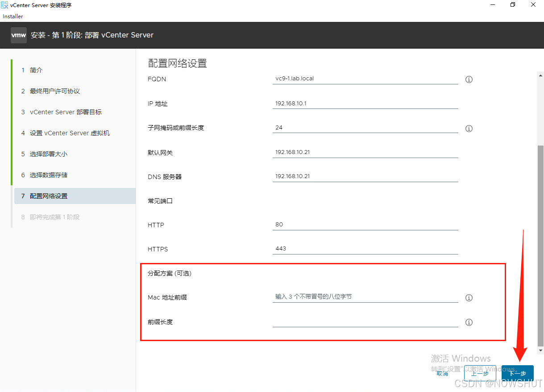The width and height of the screenshot is (544, 392).
Task: Click the 子网掩码或前缀长度 field
Action: 365,128
